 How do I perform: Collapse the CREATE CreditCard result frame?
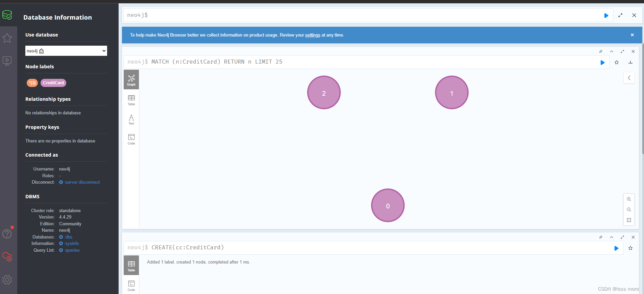click(612, 237)
